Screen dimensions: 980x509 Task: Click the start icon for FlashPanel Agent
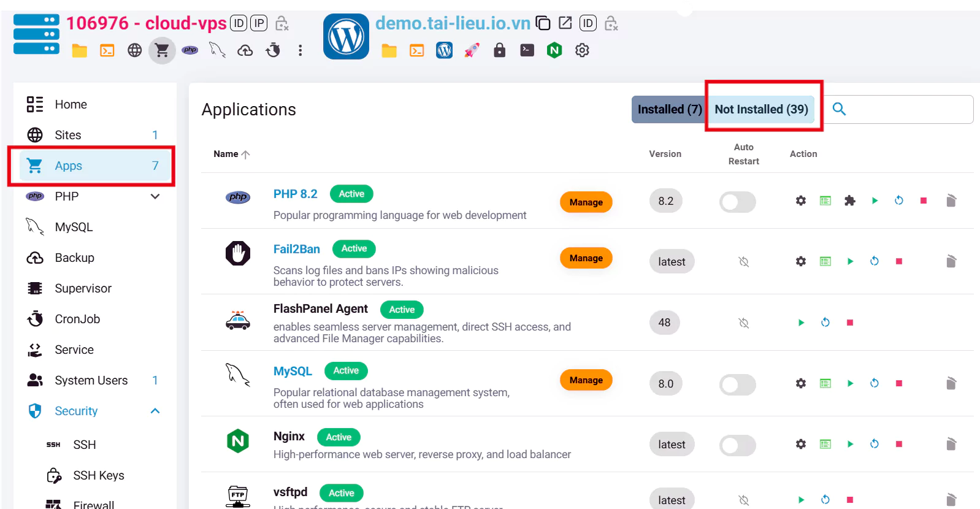click(x=801, y=323)
